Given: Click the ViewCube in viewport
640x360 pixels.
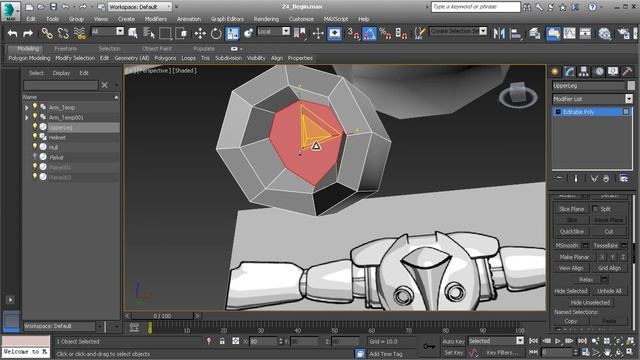Looking at the screenshot, I should click(518, 95).
